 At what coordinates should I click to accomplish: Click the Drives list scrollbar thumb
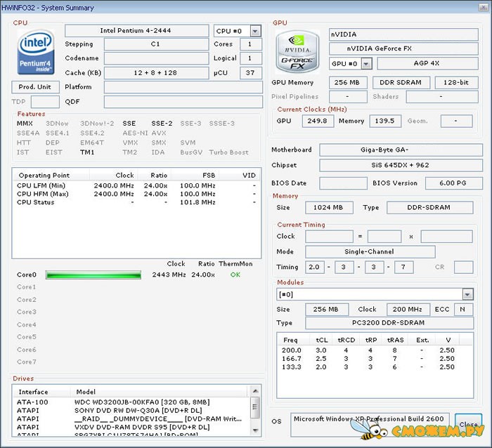pos(255,407)
